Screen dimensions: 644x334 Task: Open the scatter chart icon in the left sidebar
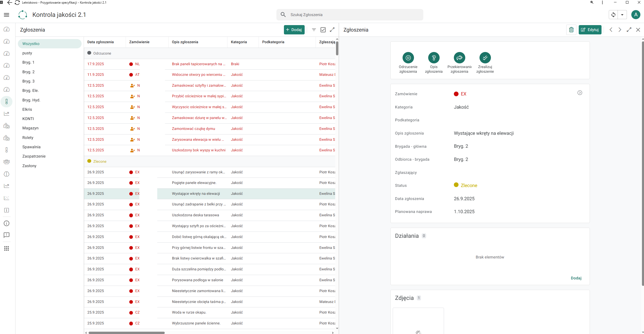click(x=6, y=198)
